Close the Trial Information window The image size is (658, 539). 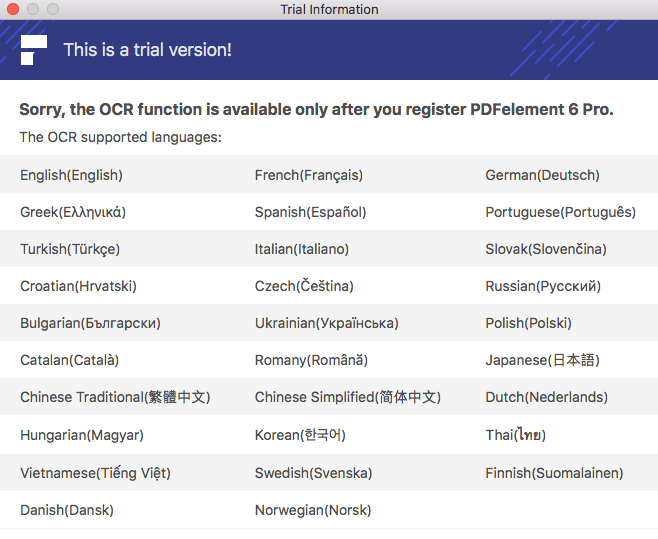[13, 9]
